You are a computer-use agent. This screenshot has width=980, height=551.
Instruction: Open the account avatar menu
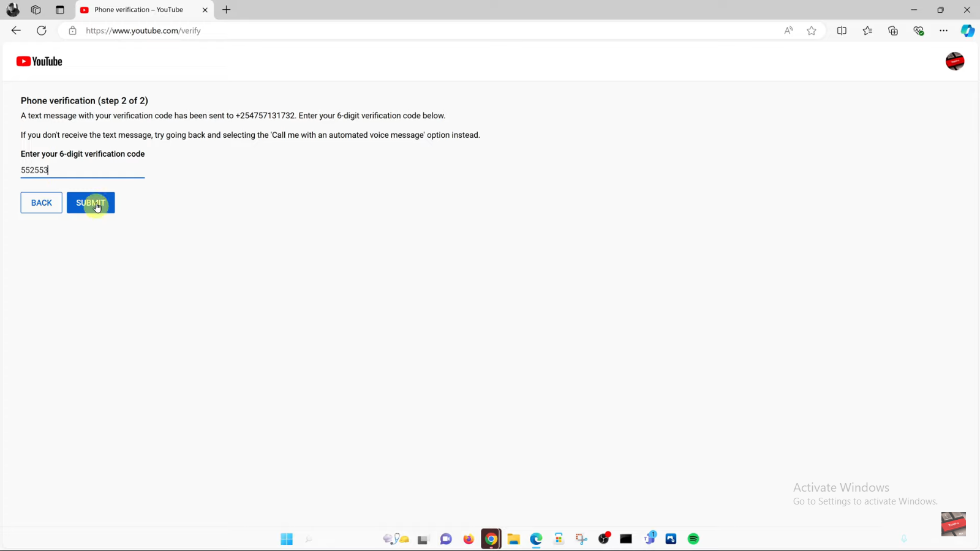(x=955, y=61)
